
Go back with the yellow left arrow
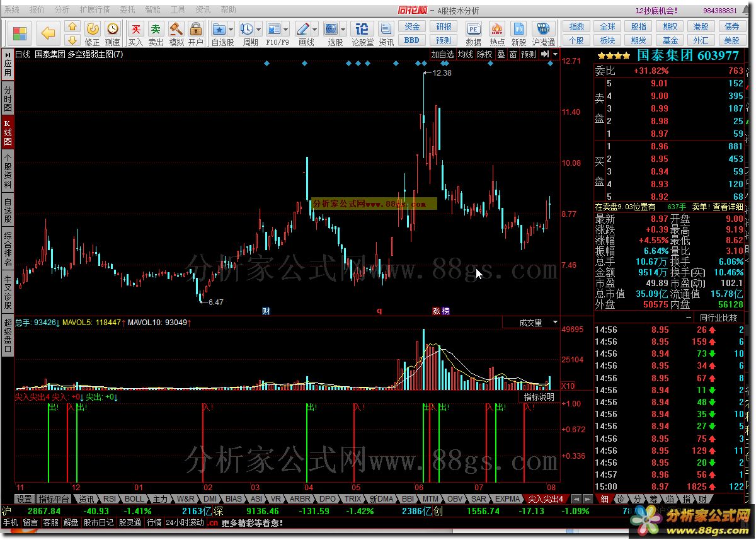[x=49, y=33]
